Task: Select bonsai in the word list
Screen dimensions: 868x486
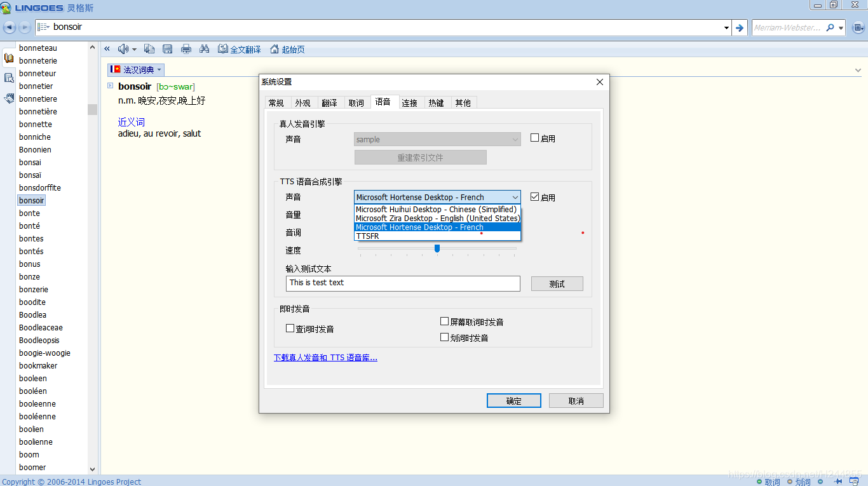Action: [x=29, y=162]
